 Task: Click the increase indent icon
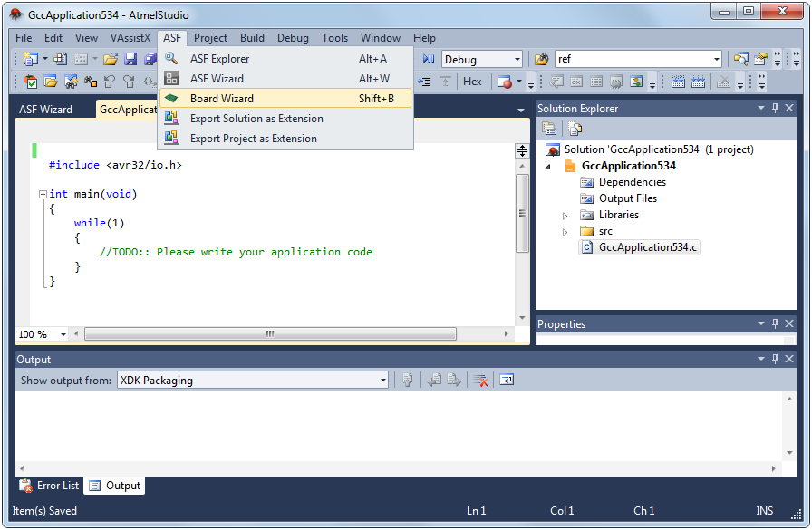(x=424, y=82)
